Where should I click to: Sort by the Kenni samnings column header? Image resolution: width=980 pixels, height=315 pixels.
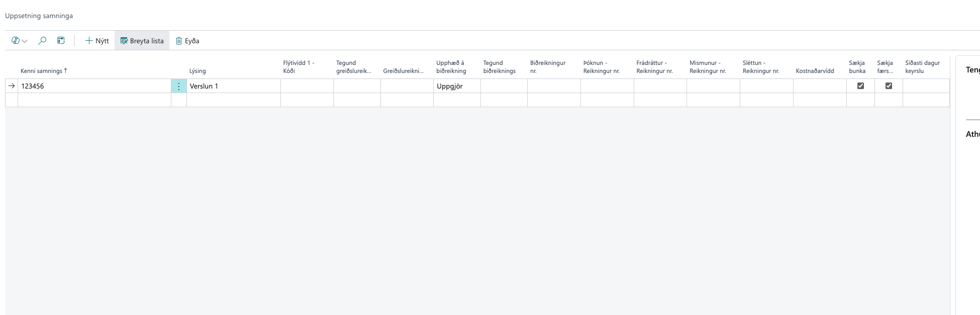tap(42, 71)
